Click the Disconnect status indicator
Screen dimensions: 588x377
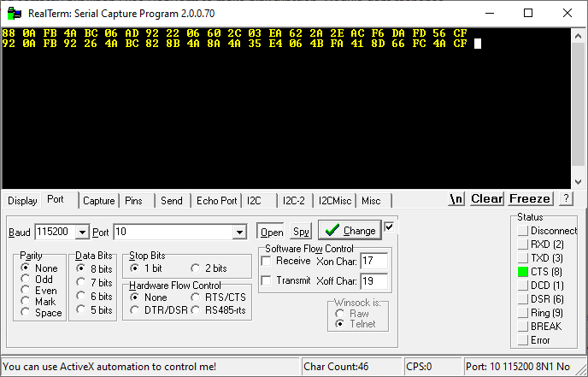[x=523, y=231]
